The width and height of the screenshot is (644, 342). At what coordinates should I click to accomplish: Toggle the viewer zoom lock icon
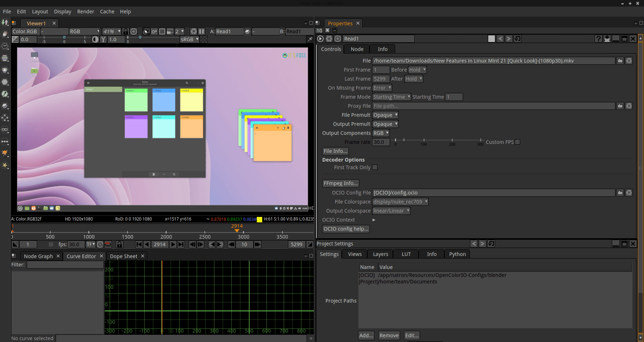click(125, 31)
